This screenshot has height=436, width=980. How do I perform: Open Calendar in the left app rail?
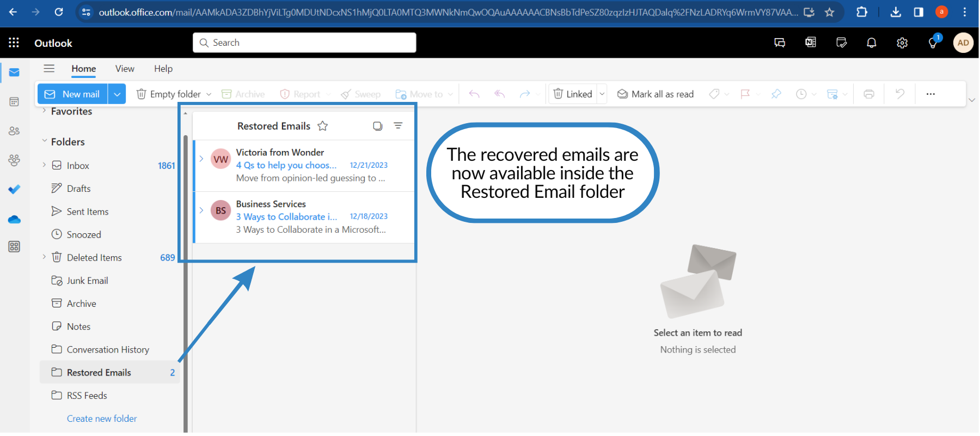click(x=14, y=102)
